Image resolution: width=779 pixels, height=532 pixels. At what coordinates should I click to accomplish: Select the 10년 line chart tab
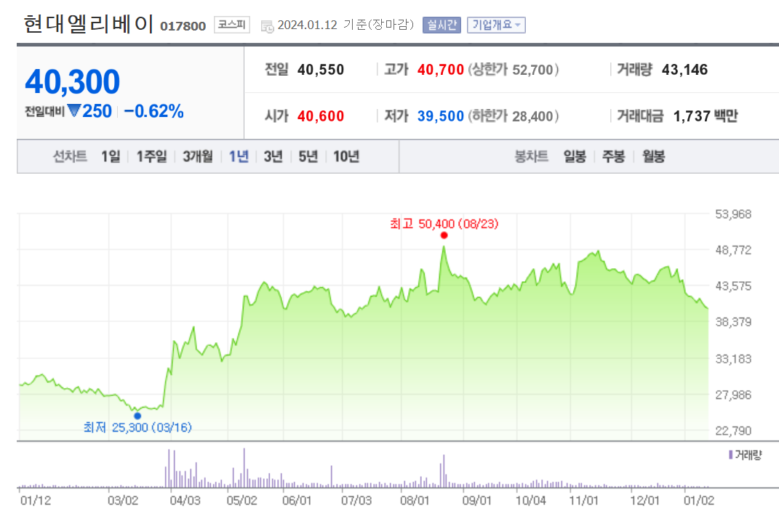[346, 156]
